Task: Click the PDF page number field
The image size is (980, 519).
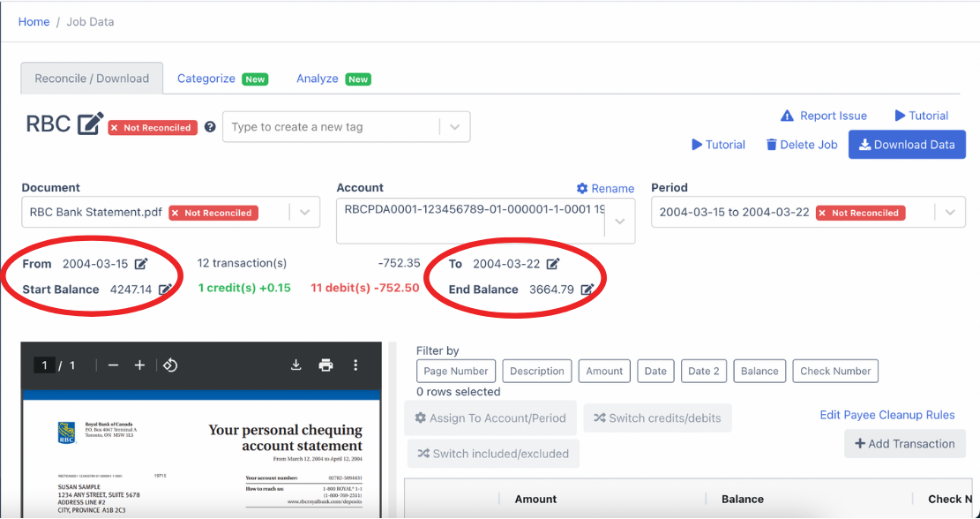Action: [44, 365]
